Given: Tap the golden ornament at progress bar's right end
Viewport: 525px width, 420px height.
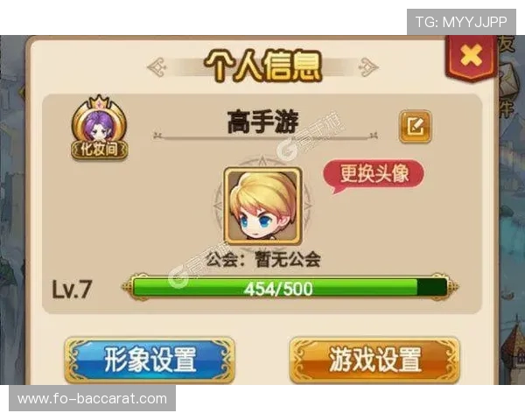Looking at the screenshot, I should point(451,287).
